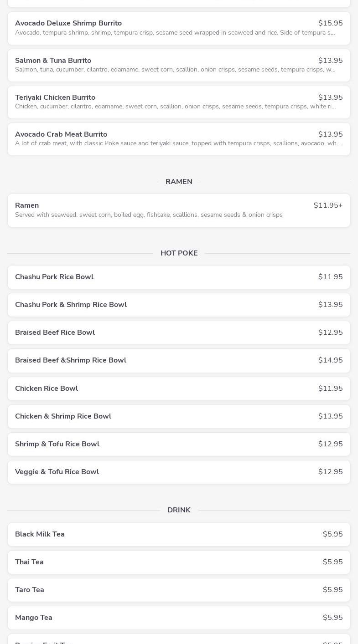The image size is (358, 644).
Task: Click the DRINK section heading
Action: point(179,510)
